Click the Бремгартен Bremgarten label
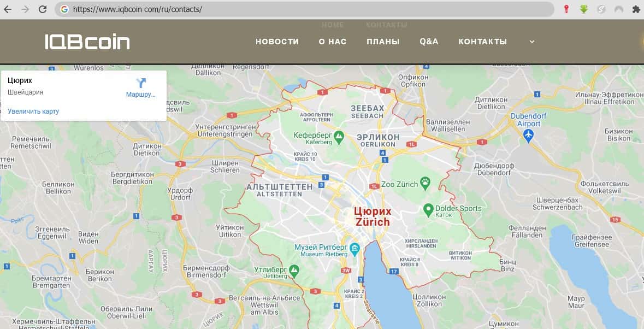This screenshot has width=644, height=329. pos(51,282)
